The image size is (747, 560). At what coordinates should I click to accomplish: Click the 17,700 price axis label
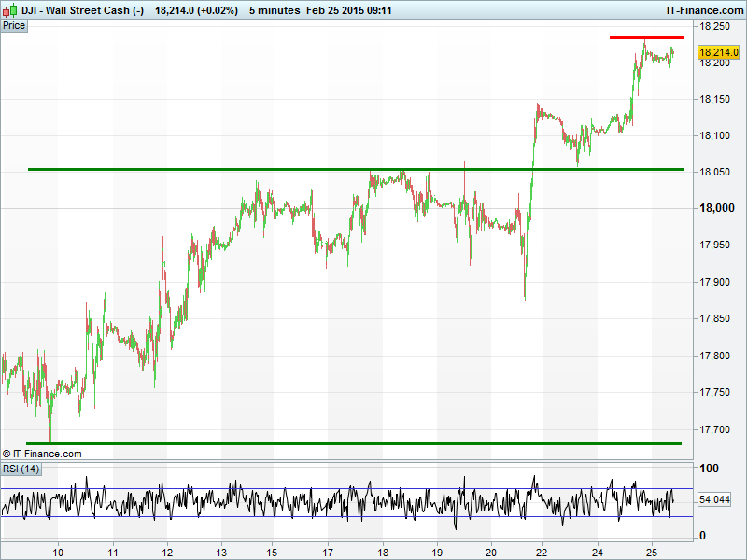coord(714,429)
